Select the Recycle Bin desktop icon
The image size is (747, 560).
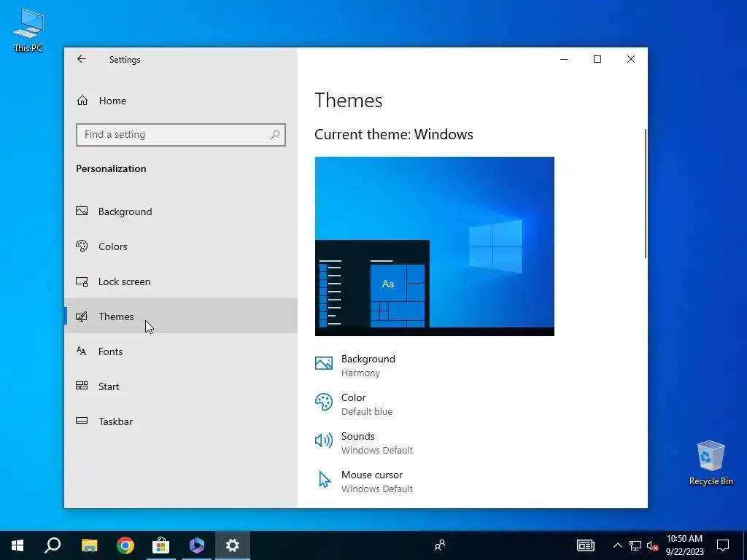click(x=711, y=463)
